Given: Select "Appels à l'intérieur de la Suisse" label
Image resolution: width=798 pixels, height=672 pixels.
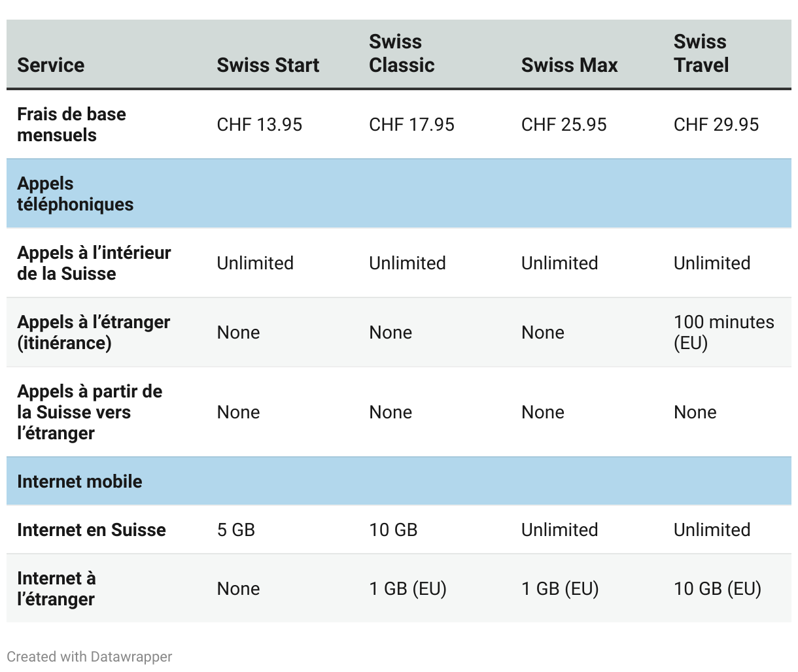Looking at the screenshot, I should click(x=94, y=263).
